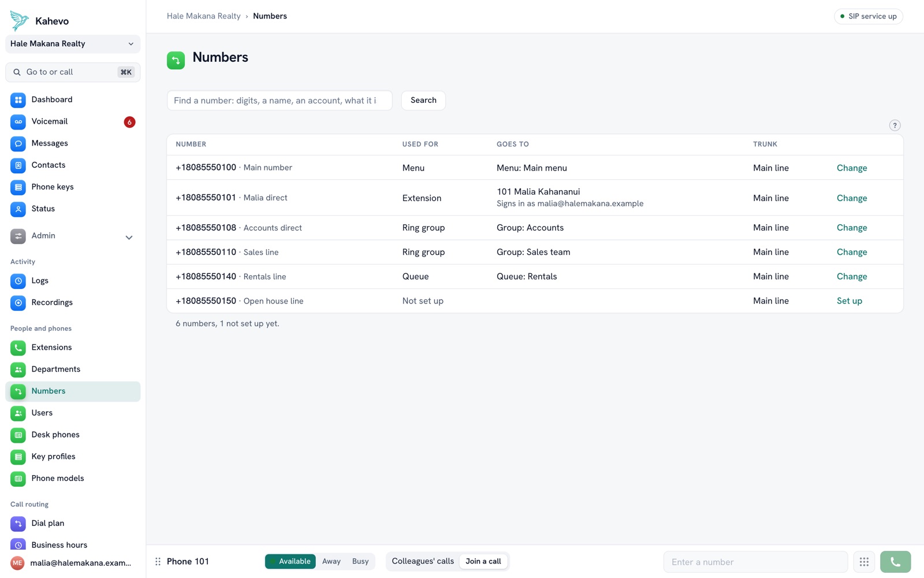Screen dimensions: 924x578
Task: Set status to Available
Action: pyautogui.click(x=290, y=561)
